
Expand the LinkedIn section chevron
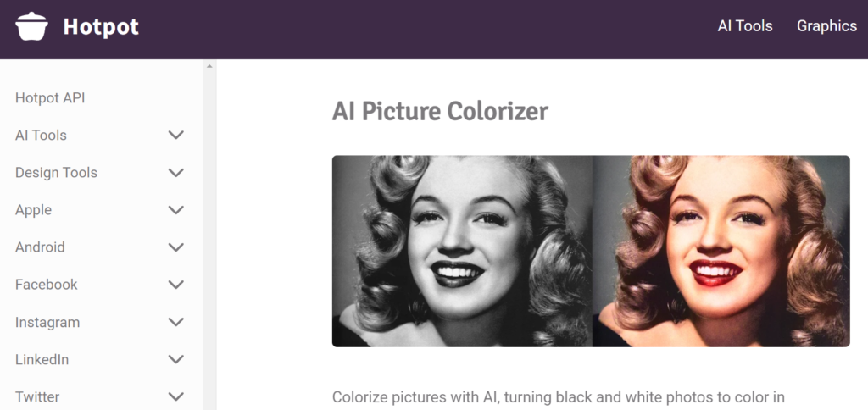point(176,359)
